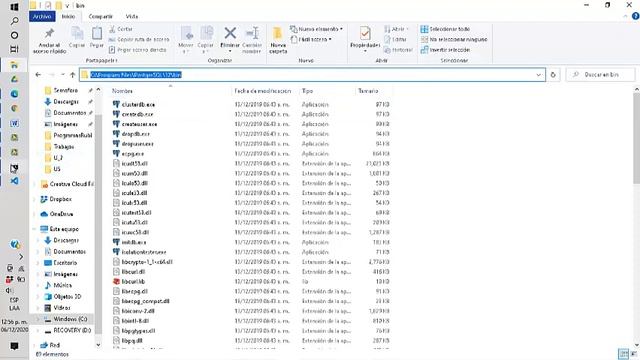
Task: Open Descargas under quick access
Action: pos(66,102)
